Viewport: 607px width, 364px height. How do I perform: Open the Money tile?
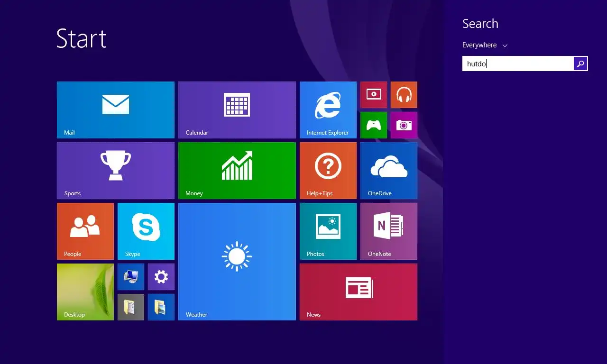pos(237,171)
